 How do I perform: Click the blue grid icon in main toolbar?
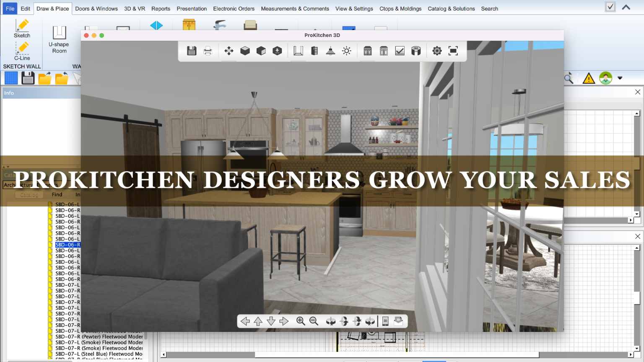(11, 78)
